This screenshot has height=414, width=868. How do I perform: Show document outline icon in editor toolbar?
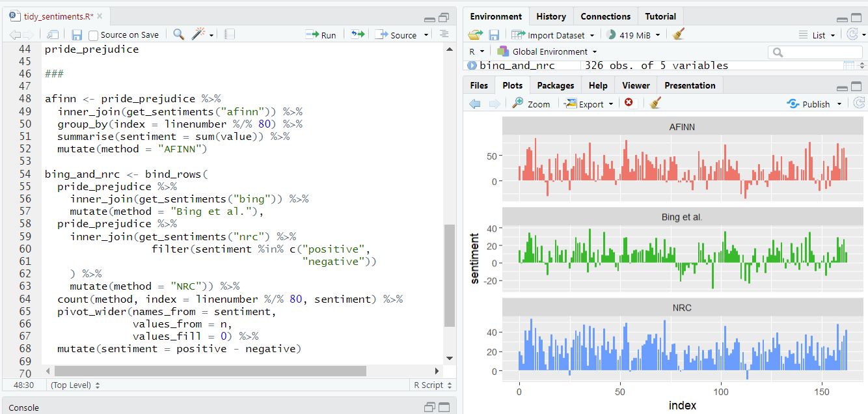[x=444, y=34]
